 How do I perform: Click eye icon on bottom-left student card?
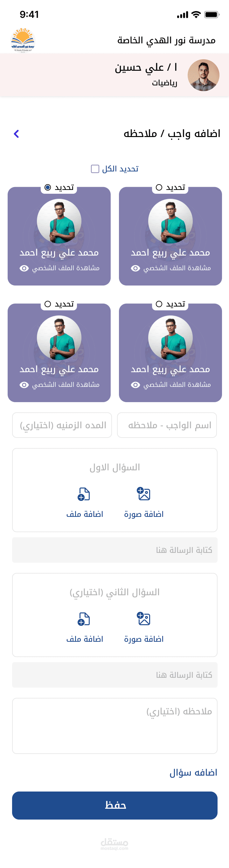coord(24,385)
